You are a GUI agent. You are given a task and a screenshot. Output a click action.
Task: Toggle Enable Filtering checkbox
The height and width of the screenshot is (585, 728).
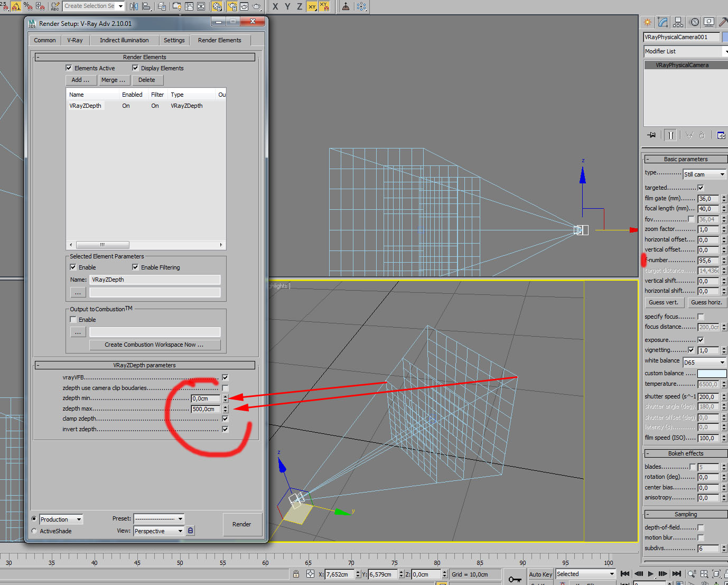[x=135, y=267]
